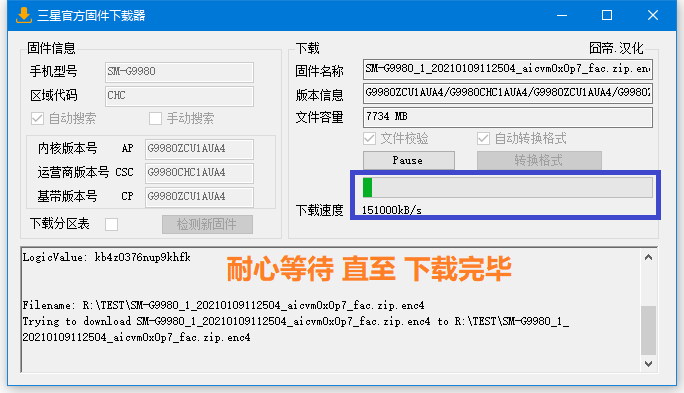Disable the 自动转换格式 checkbox
Screen dimensions: 684x393
pyautogui.click(x=483, y=139)
